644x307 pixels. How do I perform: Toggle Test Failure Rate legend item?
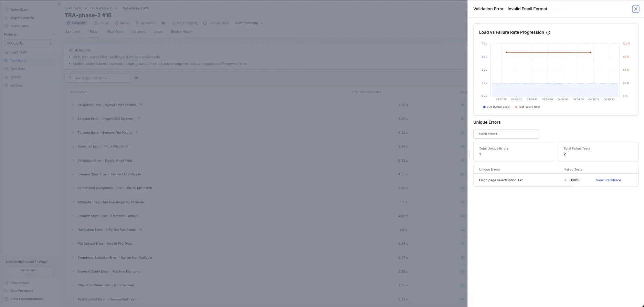coord(527,107)
